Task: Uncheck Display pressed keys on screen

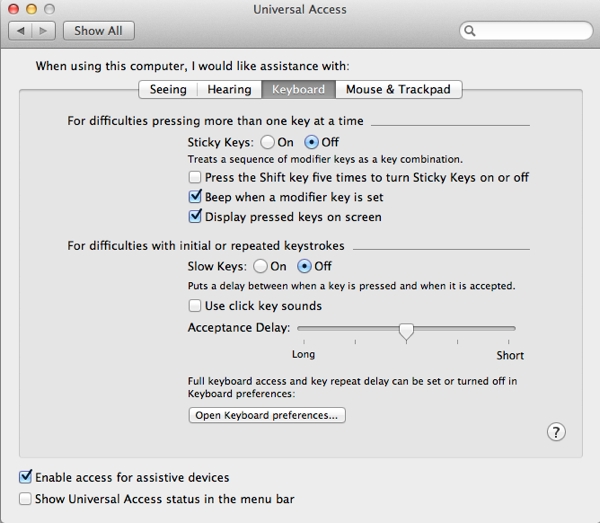Action: click(195, 217)
